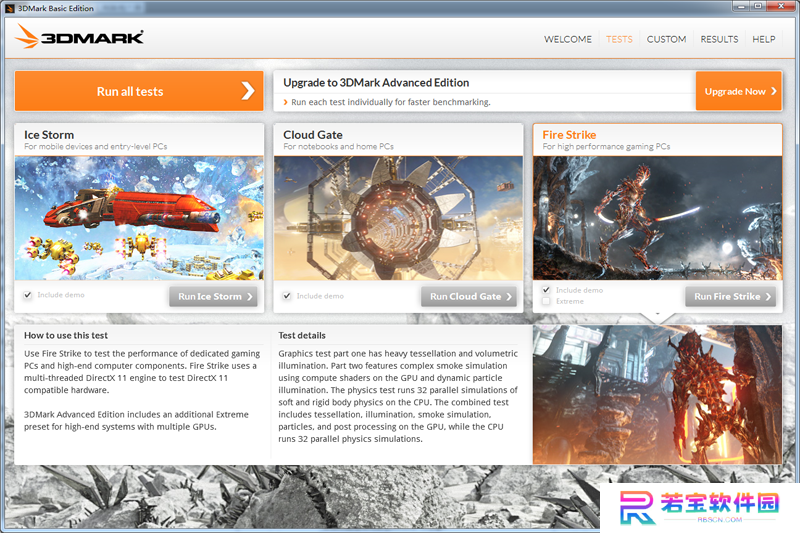
Task: Select the Fire Strike preview image
Action: pos(657,218)
